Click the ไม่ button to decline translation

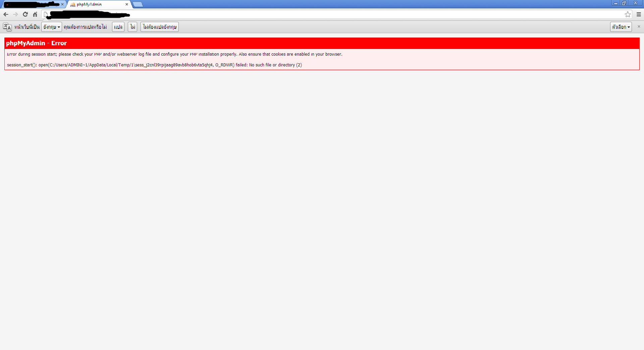pyautogui.click(x=132, y=27)
